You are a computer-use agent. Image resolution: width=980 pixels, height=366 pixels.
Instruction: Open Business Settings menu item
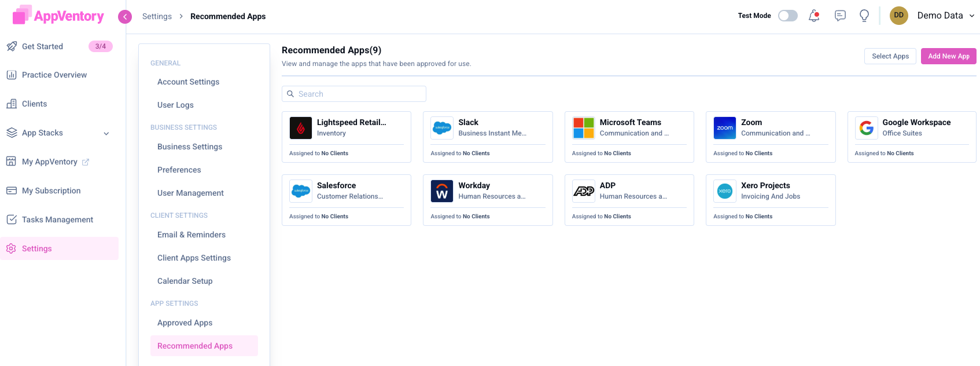[190, 147]
